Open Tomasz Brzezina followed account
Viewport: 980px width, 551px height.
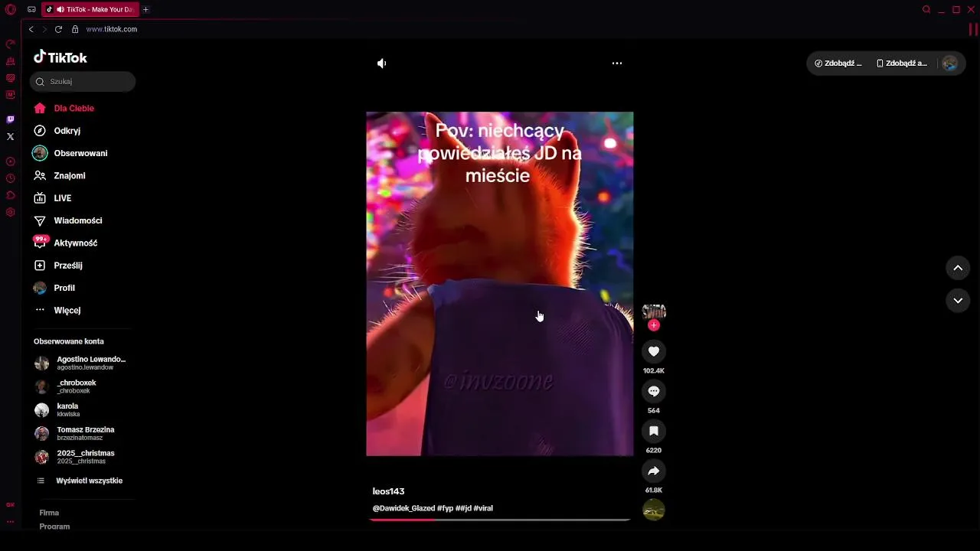tap(75, 433)
